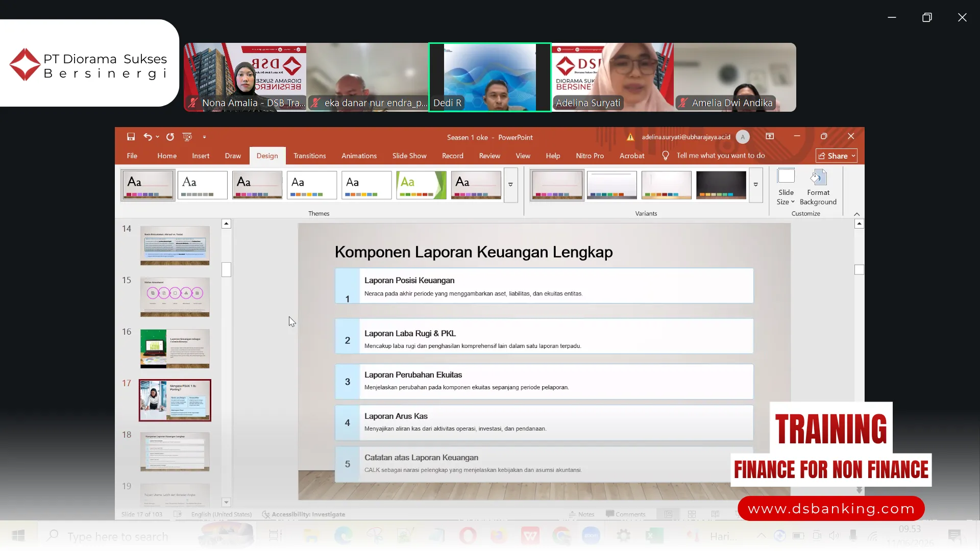
Task: Start presentation from beginning icon
Action: 187,137
